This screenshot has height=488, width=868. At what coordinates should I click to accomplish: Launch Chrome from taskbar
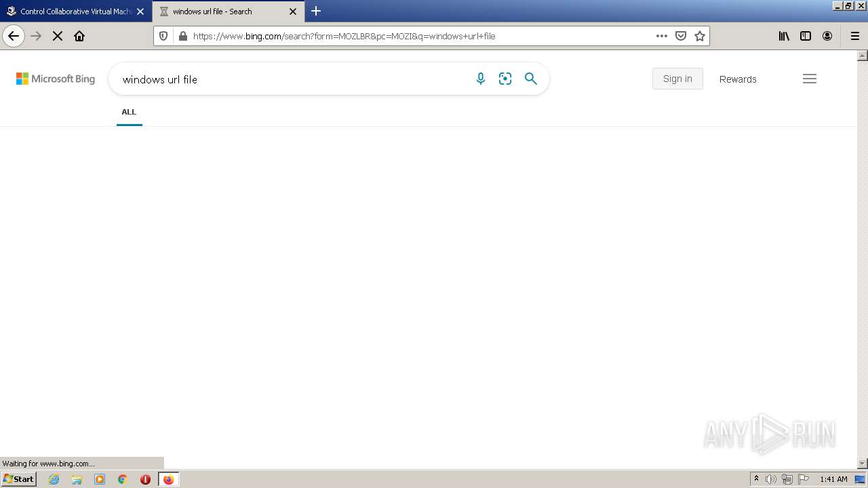(x=123, y=479)
